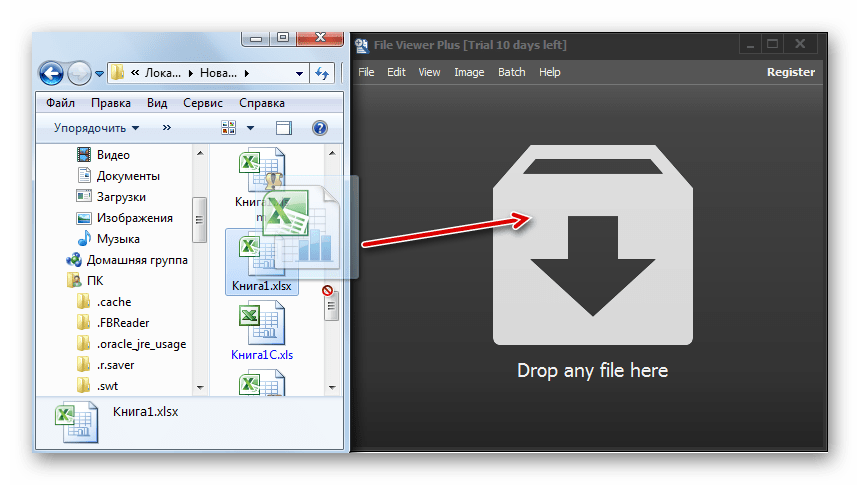
Task: Open the Музыка library
Action: pos(118,239)
